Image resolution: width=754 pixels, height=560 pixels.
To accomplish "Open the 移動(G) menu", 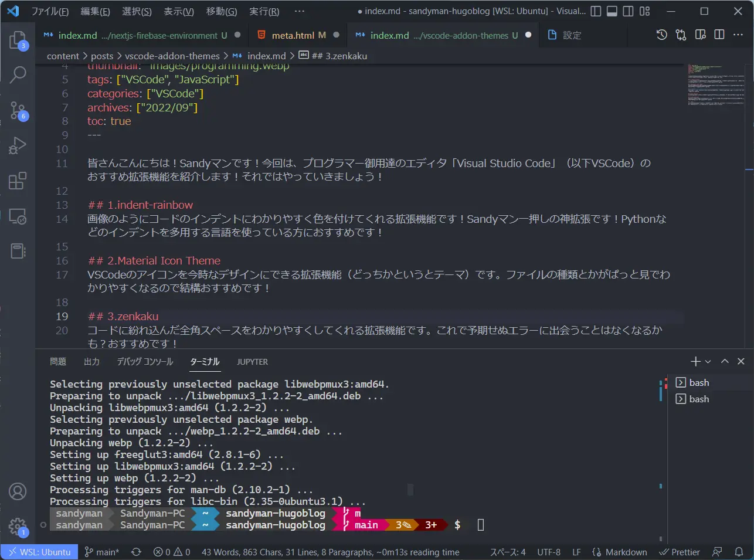I will click(222, 11).
